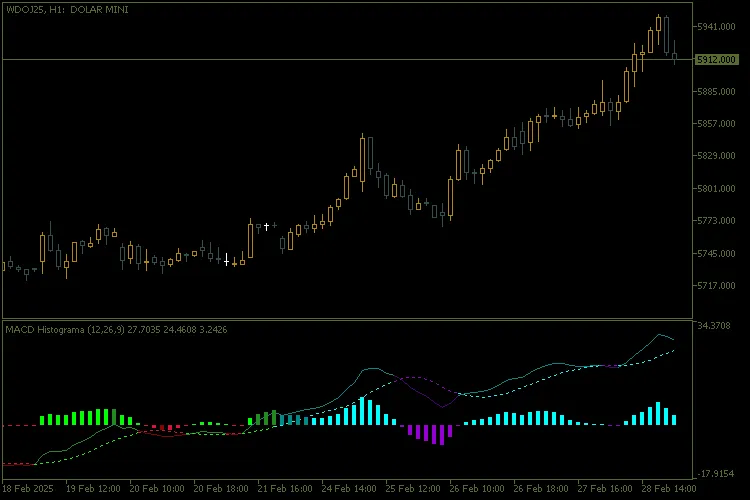Screen dimensions: 750x500
Task: Click the 5801.000 price axis value
Action: [x=716, y=189]
